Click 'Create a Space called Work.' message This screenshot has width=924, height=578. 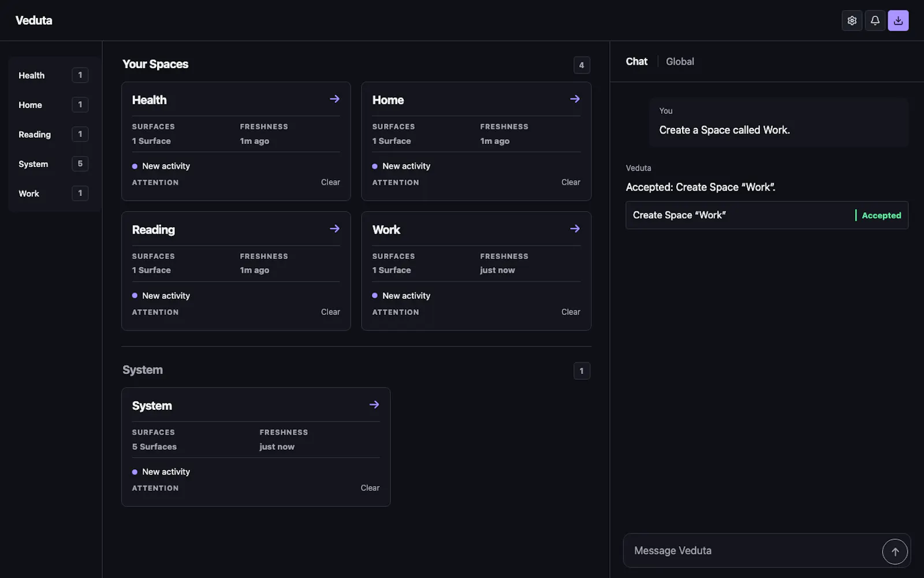[724, 130]
